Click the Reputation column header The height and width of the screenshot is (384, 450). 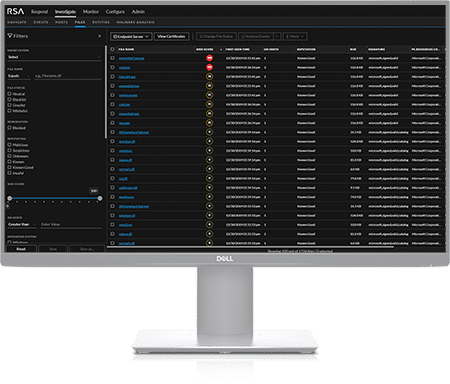(x=306, y=49)
